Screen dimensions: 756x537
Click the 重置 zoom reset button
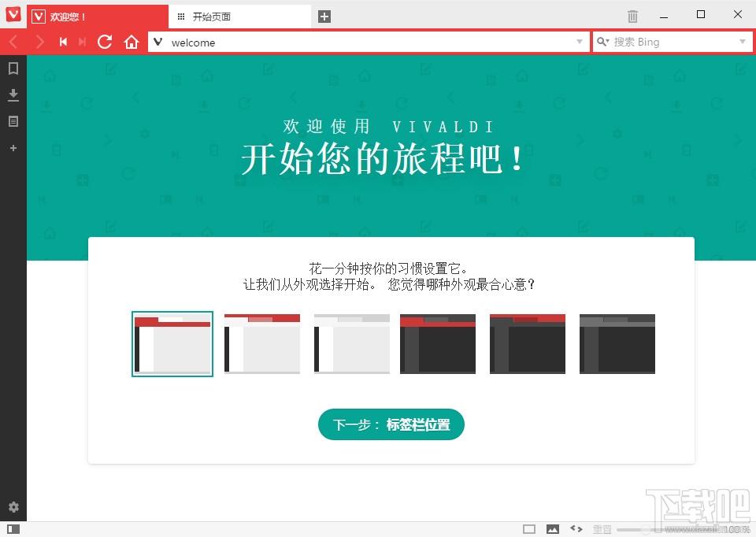pyautogui.click(x=602, y=529)
